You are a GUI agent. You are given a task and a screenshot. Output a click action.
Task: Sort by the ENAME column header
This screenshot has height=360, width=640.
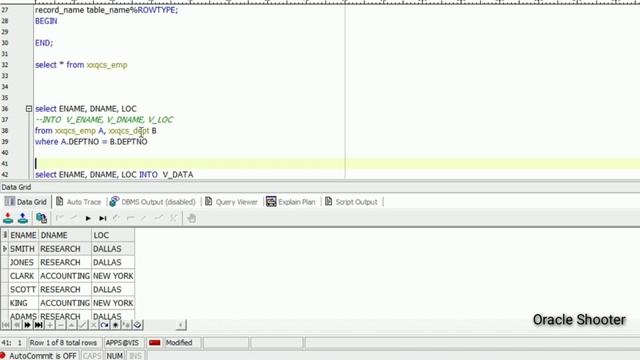(23, 235)
